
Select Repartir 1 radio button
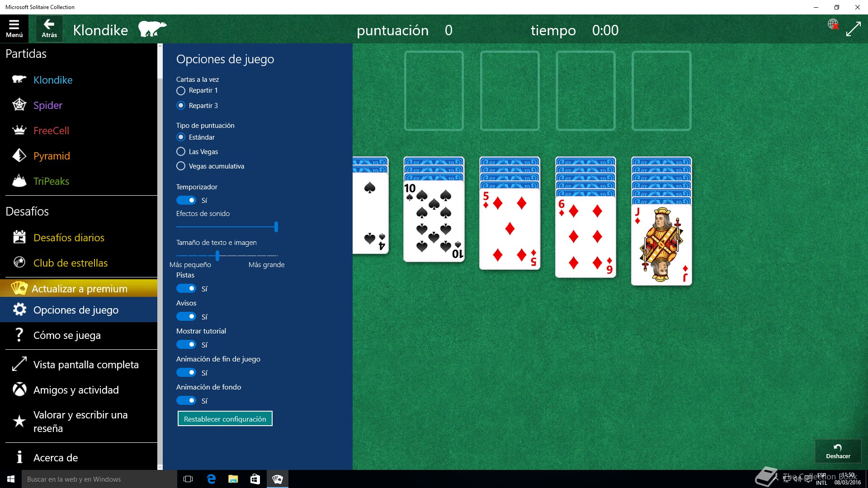coord(181,90)
